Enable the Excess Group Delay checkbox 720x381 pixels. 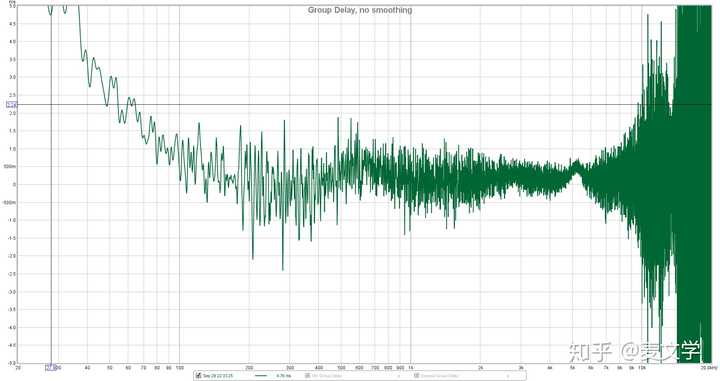pos(416,375)
